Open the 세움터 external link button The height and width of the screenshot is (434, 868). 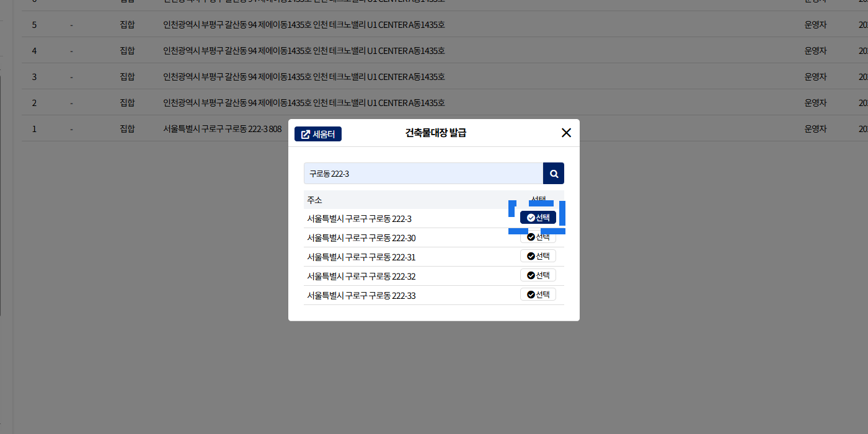318,134
